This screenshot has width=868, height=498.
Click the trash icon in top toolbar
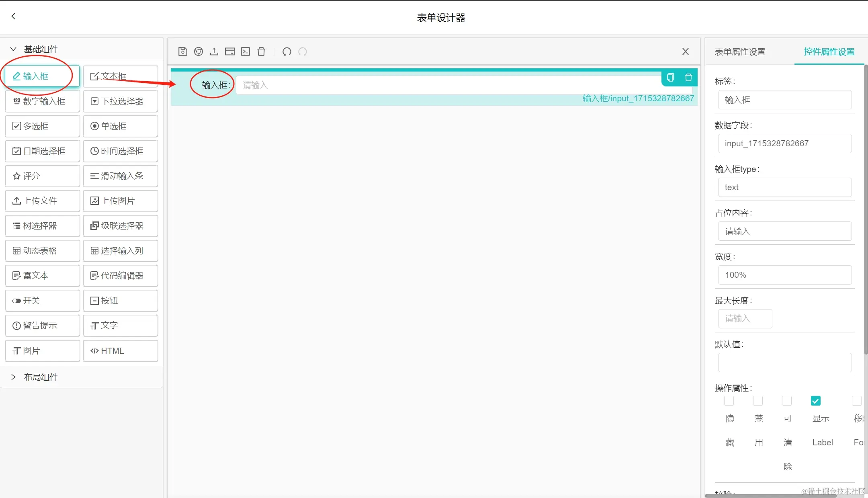tap(261, 51)
